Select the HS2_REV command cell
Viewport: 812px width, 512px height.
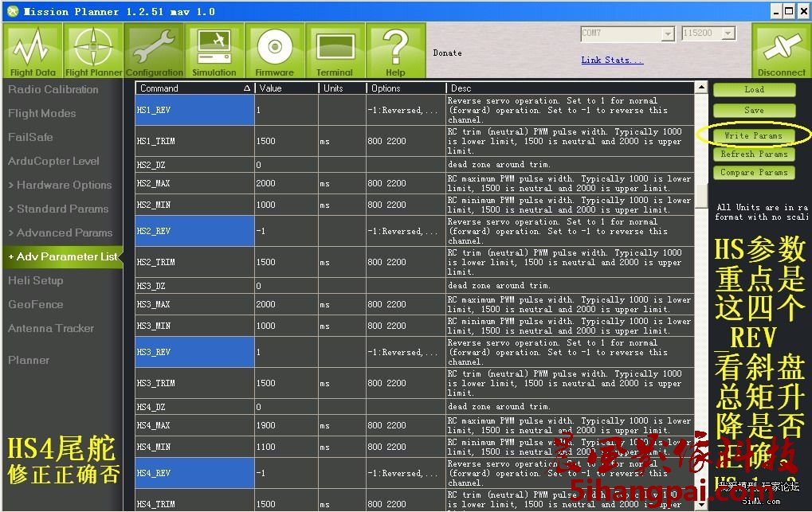194,232
